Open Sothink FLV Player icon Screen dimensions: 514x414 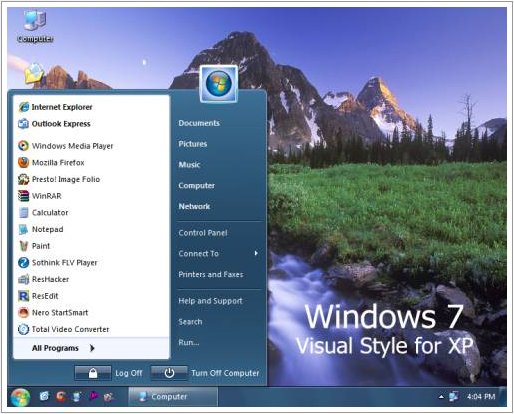tap(23, 262)
